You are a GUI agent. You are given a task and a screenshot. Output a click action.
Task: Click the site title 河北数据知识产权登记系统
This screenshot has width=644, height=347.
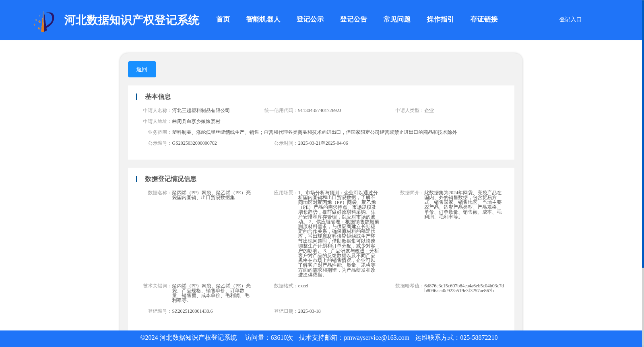132,20
